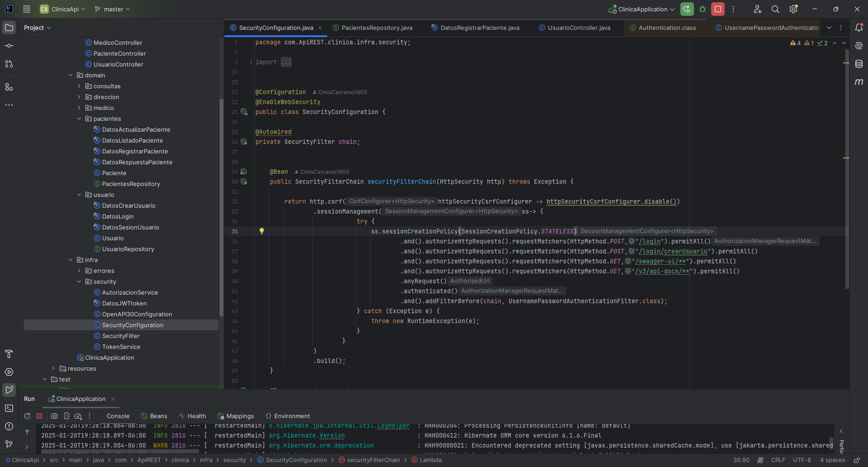The image size is (868, 467).
Task: Expand the errores folder
Action: click(79, 271)
